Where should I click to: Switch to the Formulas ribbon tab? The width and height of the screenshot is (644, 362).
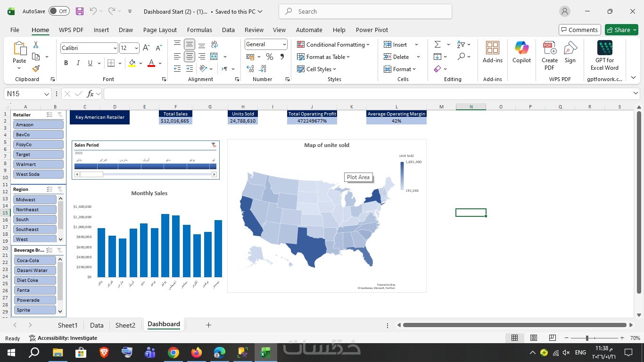point(199,30)
